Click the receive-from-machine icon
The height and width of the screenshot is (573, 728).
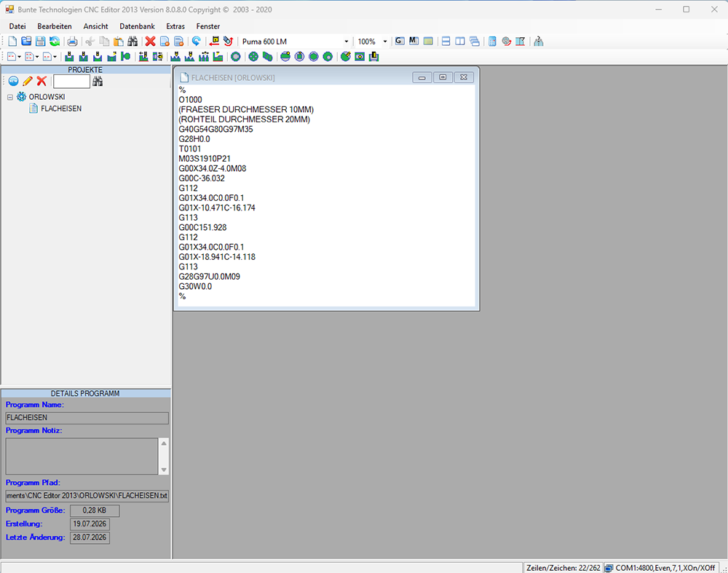click(x=228, y=42)
